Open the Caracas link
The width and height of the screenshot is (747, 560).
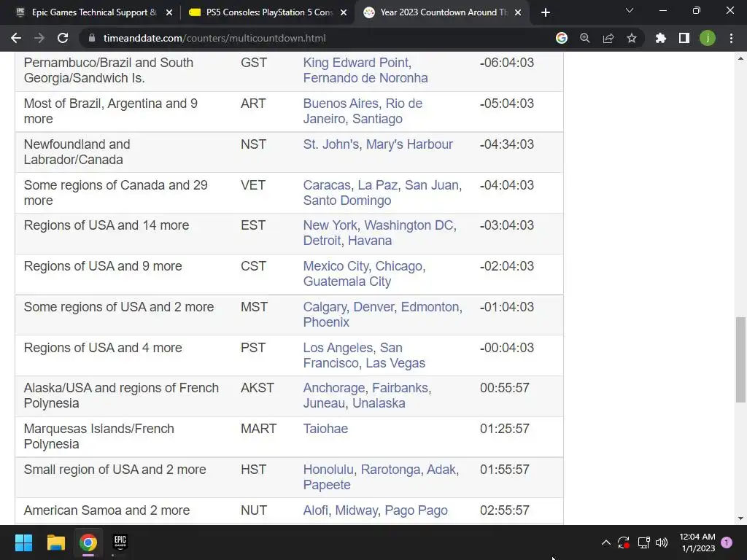[x=327, y=184]
